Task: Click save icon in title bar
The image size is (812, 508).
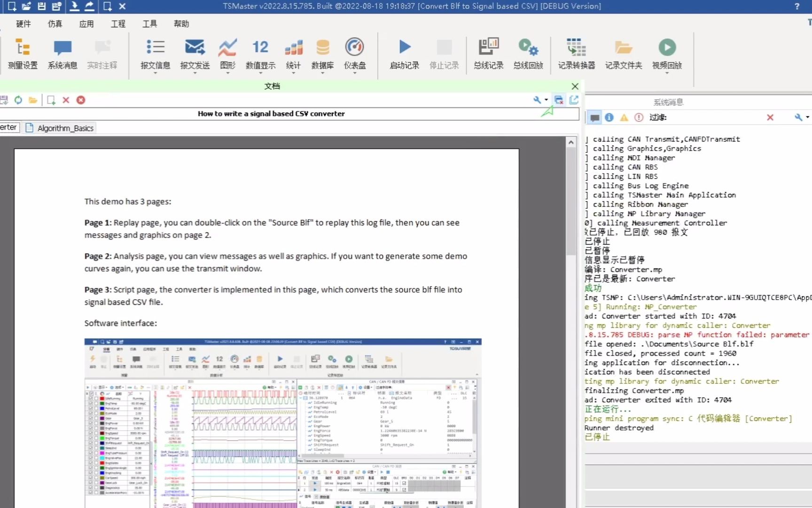Action: pos(42,6)
